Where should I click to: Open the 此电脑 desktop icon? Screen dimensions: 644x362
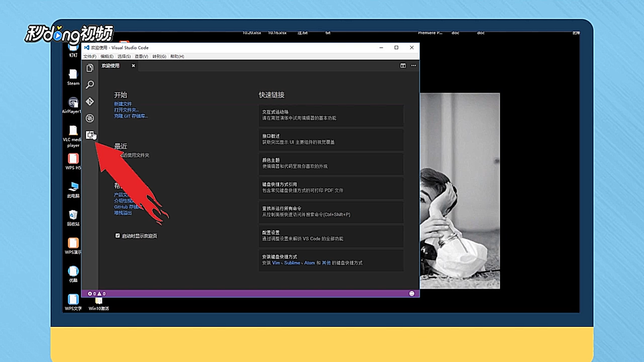pos(73,190)
